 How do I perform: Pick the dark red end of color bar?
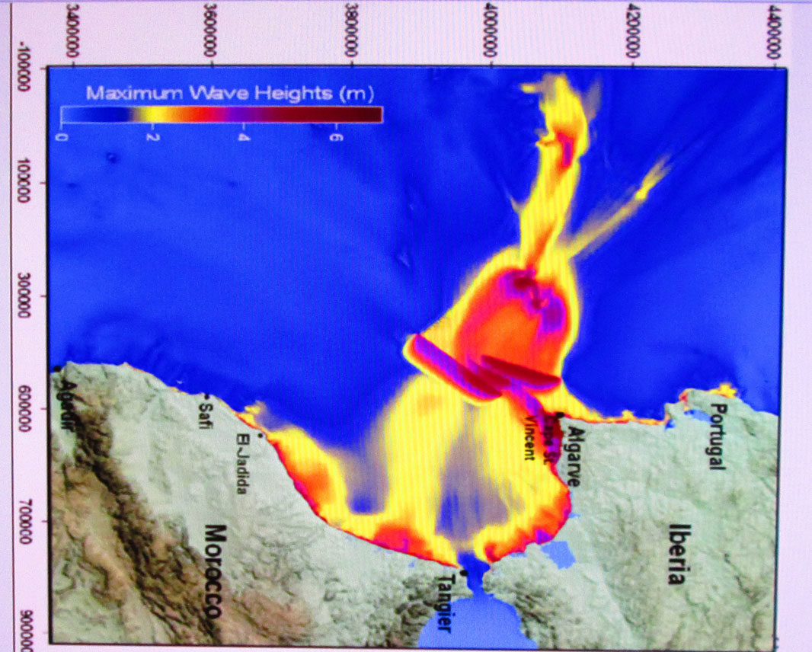pyautogui.click(x=366, y=114)
